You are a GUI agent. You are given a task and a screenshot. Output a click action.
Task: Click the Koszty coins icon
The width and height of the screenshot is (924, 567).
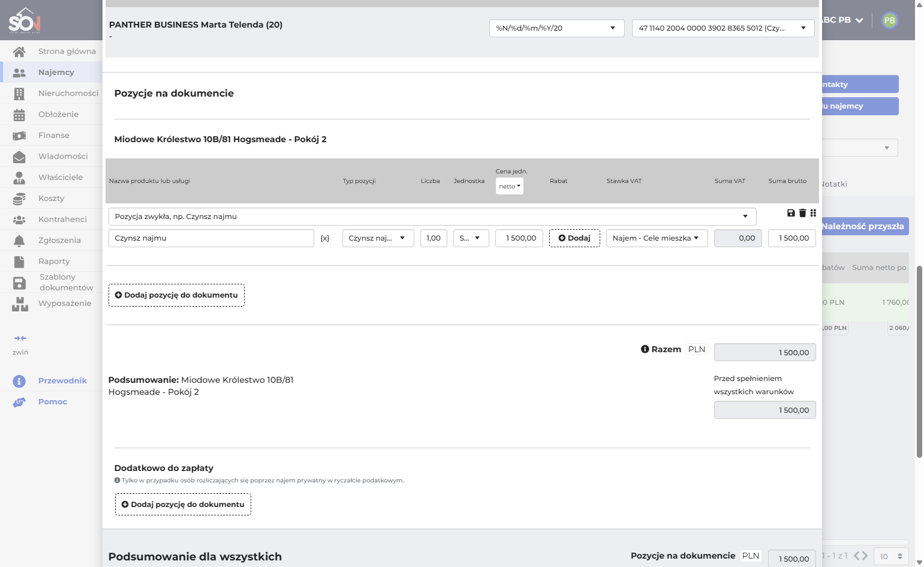point(19,199)
